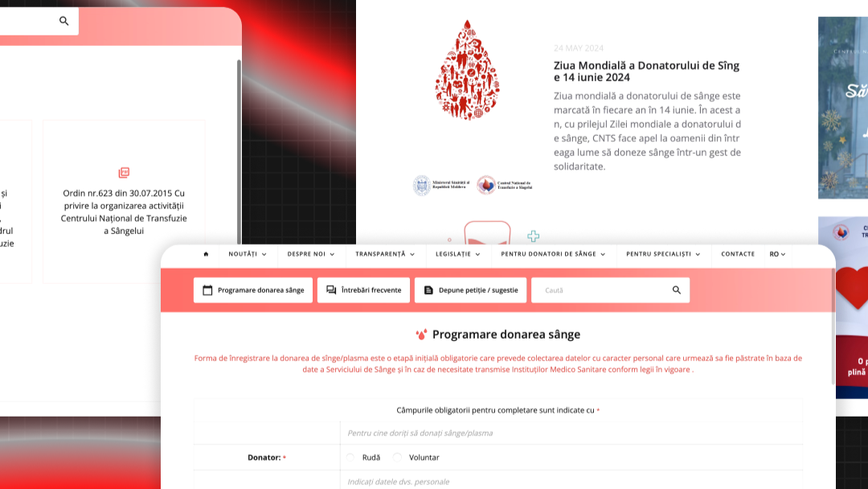Open the RO language selector

point(777,254)
